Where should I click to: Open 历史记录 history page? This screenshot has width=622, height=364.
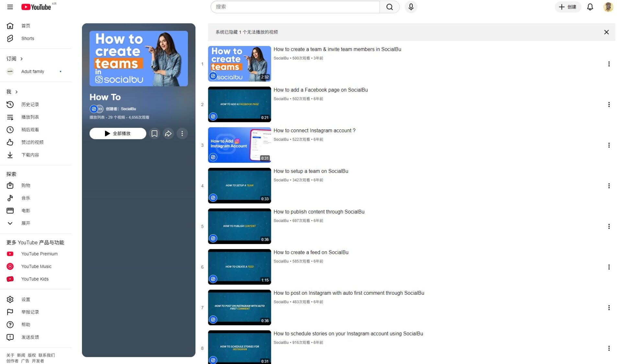(x=30, y=105)
